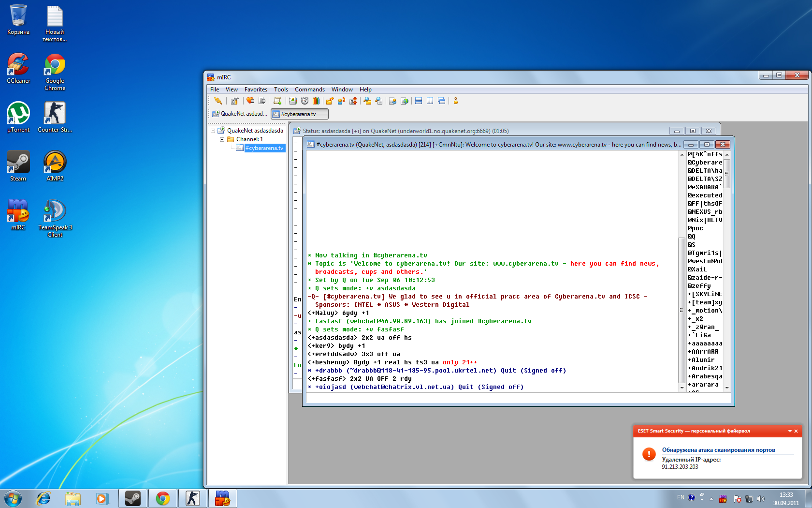Open Steam from the taskbar
Viewport: 812px width, 508px height.
[133, 498]
